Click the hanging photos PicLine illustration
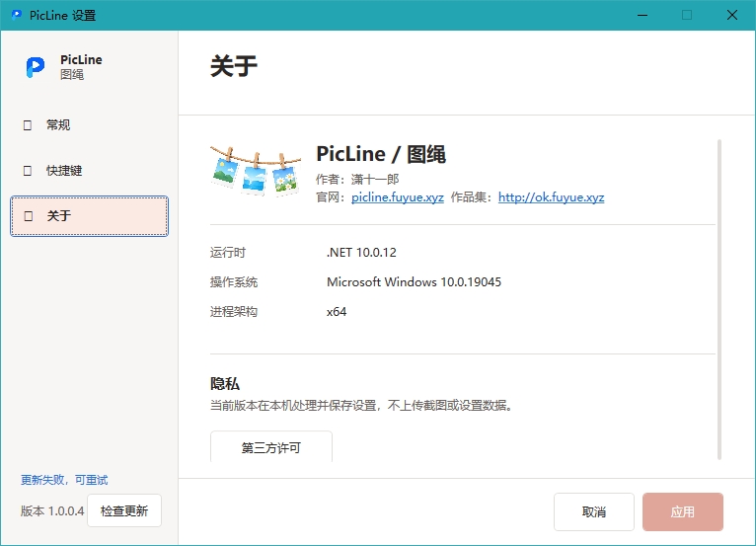 point(256,171)
